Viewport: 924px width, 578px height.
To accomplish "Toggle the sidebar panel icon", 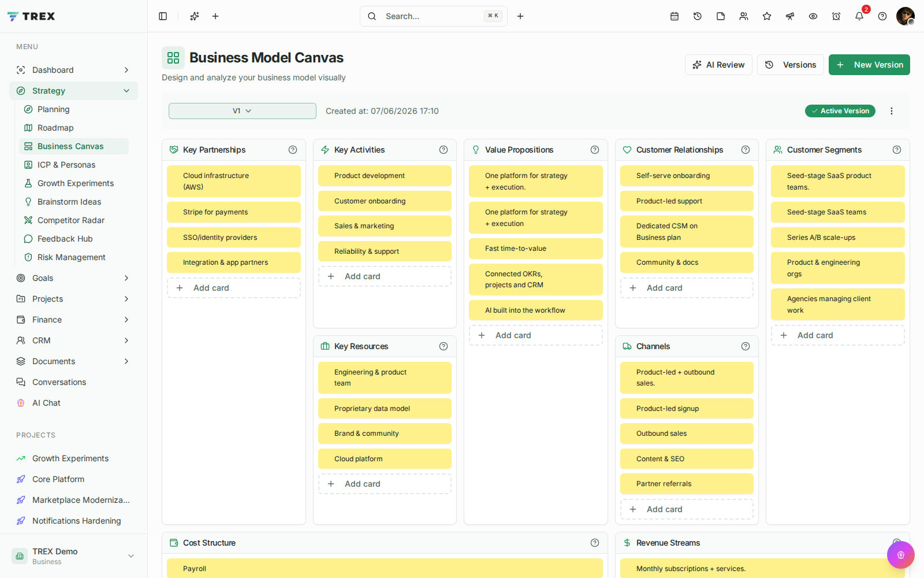I will point(163,16).
